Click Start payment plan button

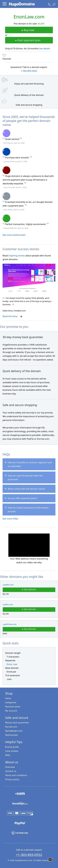coord(29,40)
